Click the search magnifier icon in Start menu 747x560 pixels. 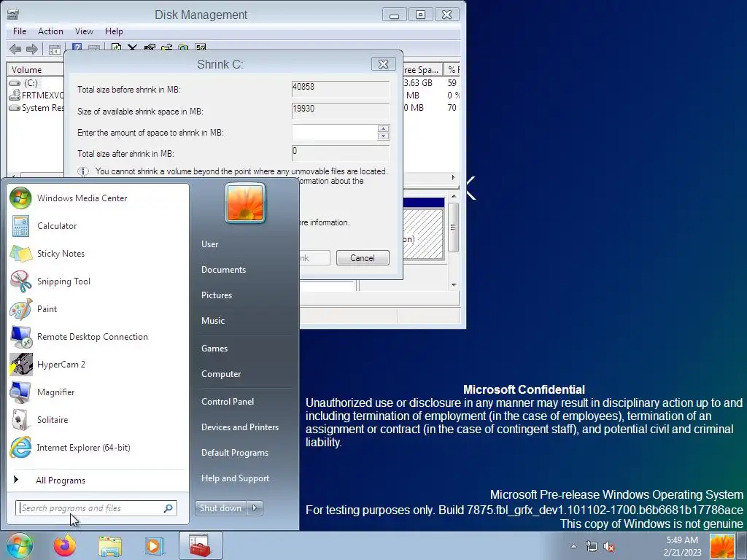click(169, 508)
